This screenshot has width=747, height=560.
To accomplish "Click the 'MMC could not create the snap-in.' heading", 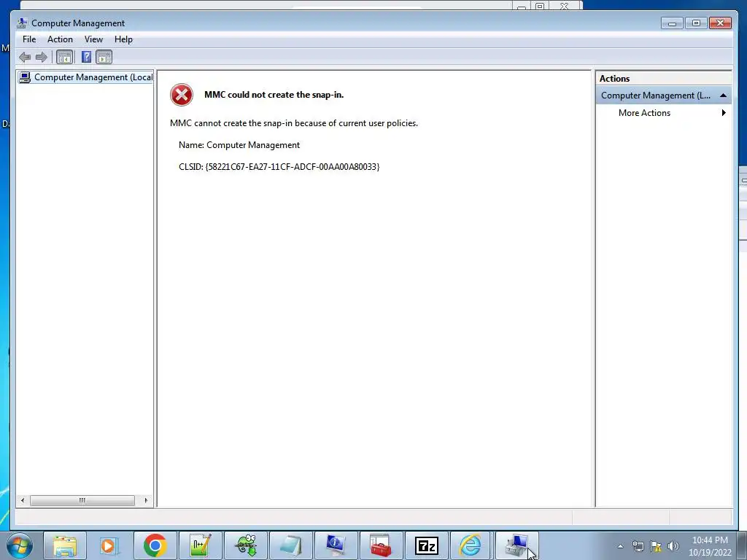I will (x=274, y=95).
